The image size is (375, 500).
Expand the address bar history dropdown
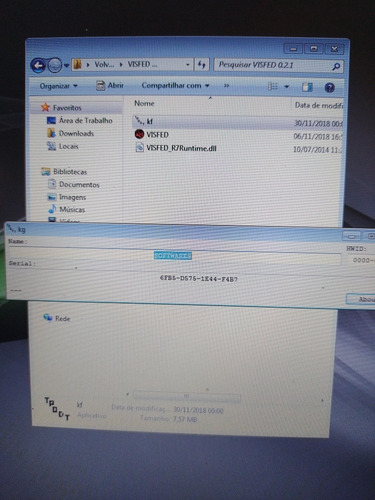(x=188, y=65)
